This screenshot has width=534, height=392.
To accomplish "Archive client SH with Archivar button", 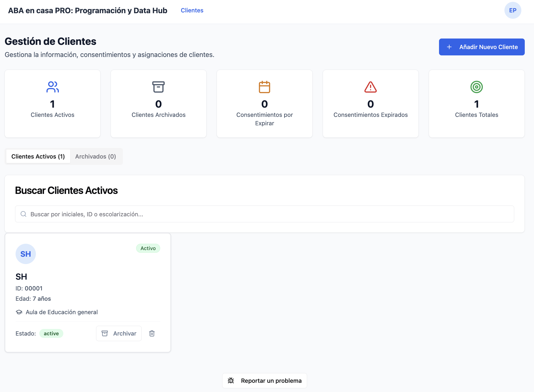I will [119, 333].
